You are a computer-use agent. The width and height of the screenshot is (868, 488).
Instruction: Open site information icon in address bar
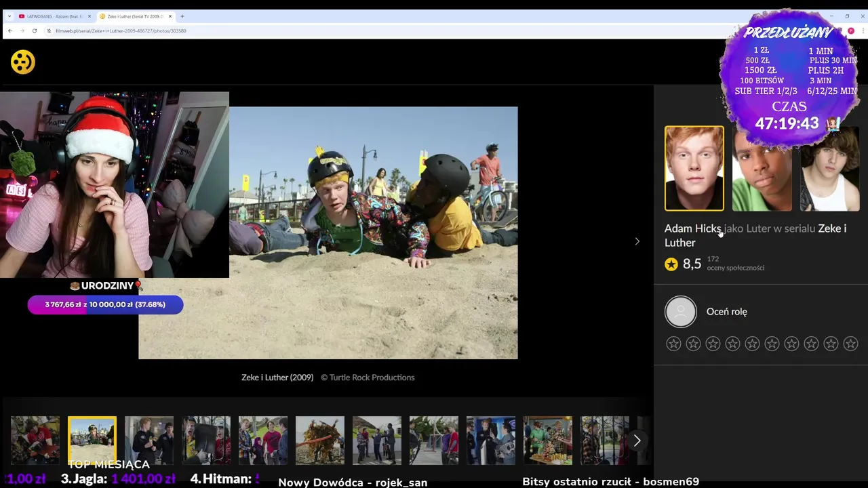click(49, 30)
